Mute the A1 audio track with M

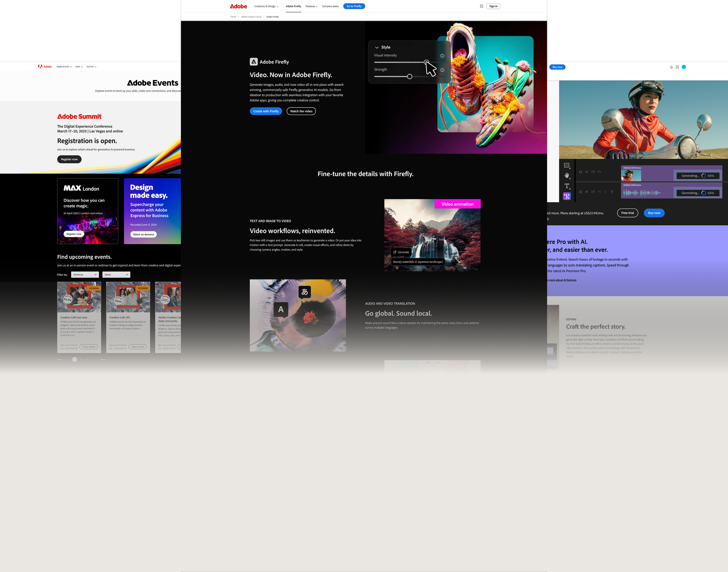[x=599, y=192]
